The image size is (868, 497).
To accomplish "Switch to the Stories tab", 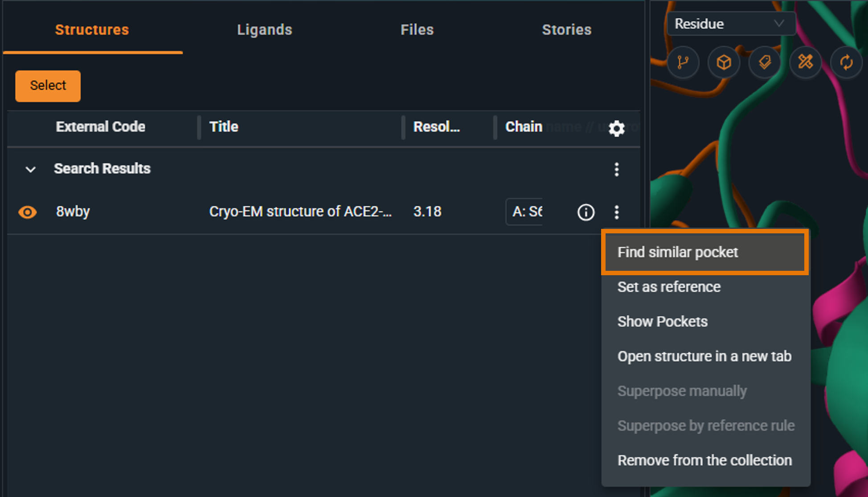I will point(566,29).
